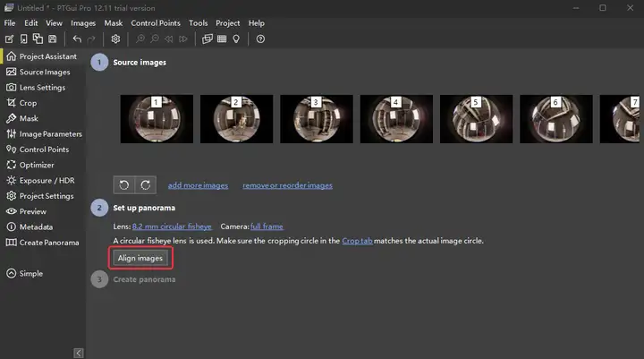Screen dimensions: 644x359
Task: Click the Save As copy toolbar icon
Action: [38, 39]
